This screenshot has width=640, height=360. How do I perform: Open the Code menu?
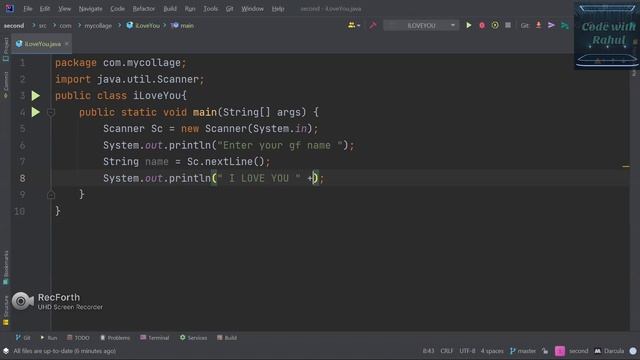coord(118,9)
